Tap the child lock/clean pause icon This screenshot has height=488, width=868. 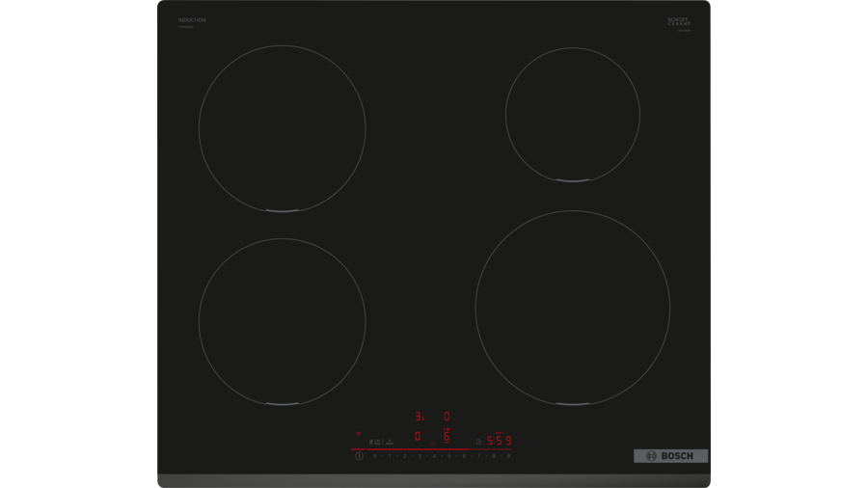(376, 442)
